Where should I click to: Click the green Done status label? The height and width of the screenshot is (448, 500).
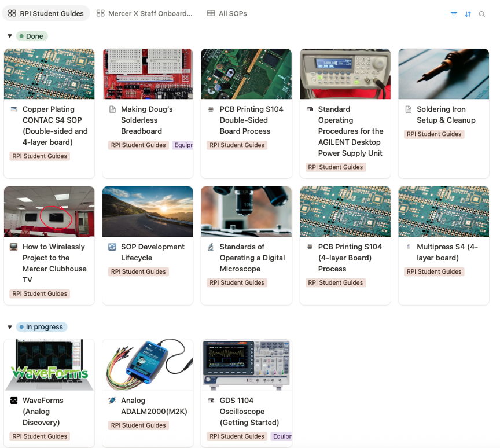pos(32,36)
